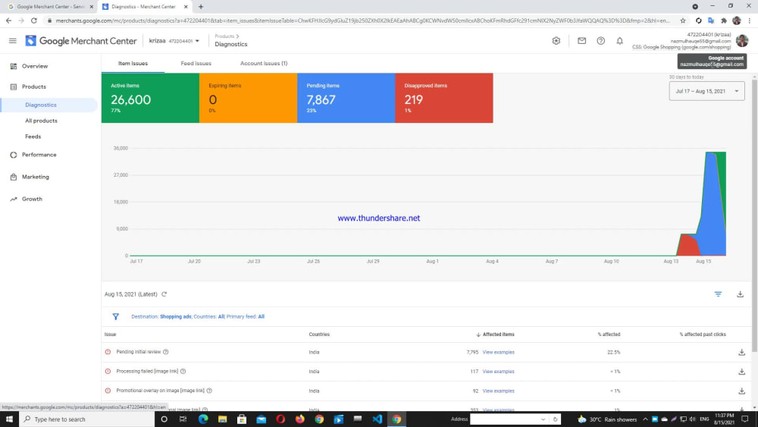Toggle the hamburger navigation menu
Viewport: 758px width, 427px height.
pos(13,41)
